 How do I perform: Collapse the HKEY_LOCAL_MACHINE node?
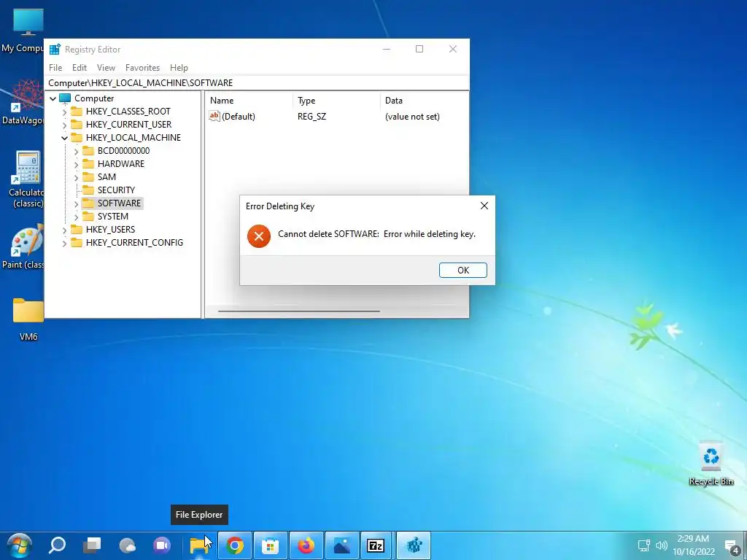[x=64, y=138]
